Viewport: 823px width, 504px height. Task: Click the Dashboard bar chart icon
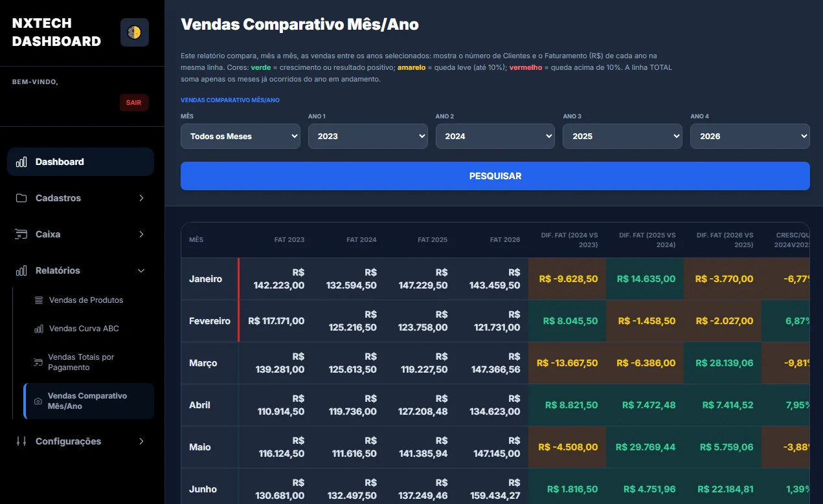click(21, 162)
